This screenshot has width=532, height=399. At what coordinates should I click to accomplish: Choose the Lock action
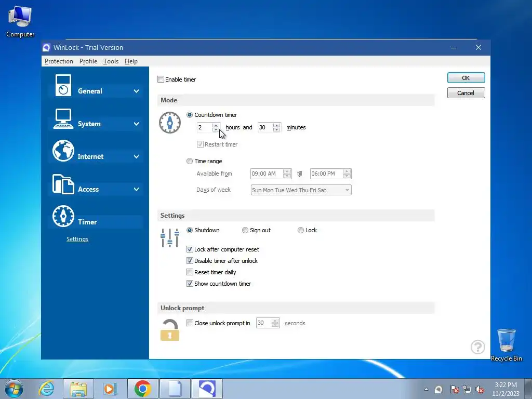pyautogui.click(x=301, y=230)
